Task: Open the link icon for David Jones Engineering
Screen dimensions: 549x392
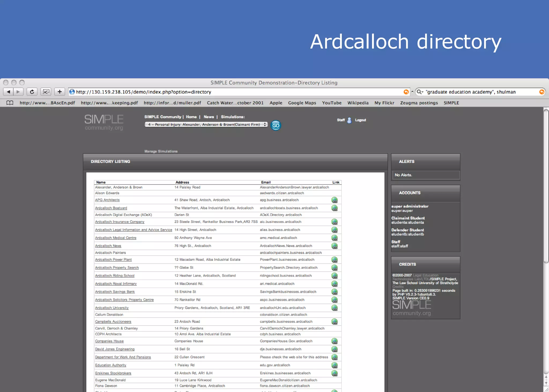Action: coord(334,349)
